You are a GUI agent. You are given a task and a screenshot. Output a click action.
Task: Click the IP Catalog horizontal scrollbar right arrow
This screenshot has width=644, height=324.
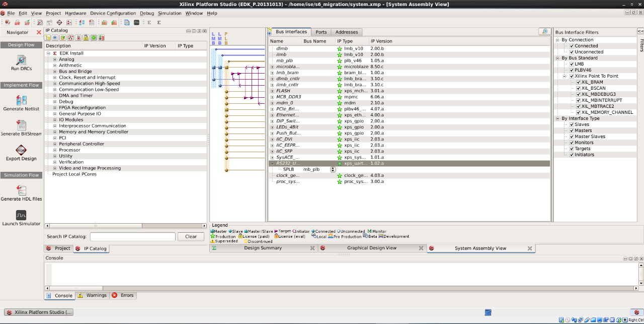click(x=204, y=226)
